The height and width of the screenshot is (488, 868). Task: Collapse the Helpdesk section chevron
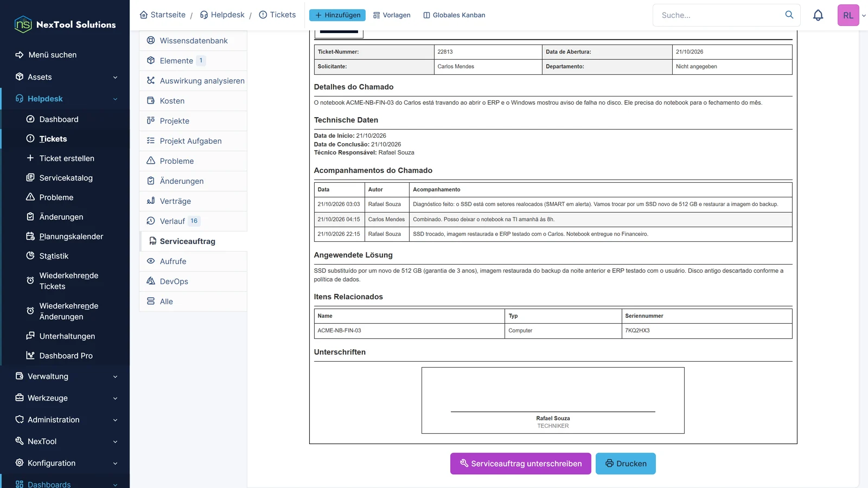click(x=115, y=99)
